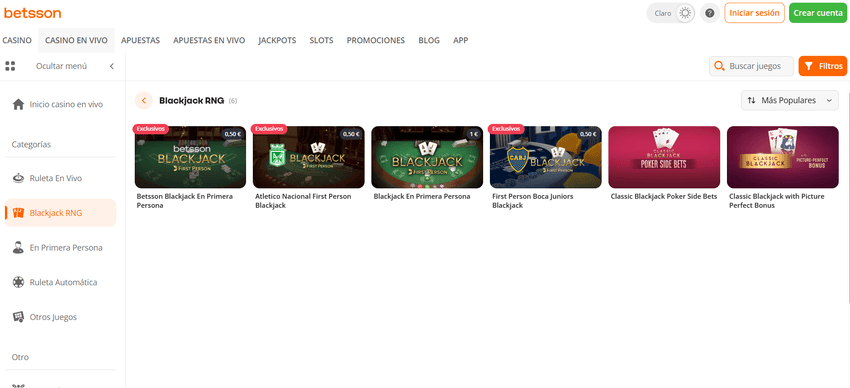Go to APUESTAS EN VIVO tab
This screenshot has width=850, height=388.
tap(209, 40)
